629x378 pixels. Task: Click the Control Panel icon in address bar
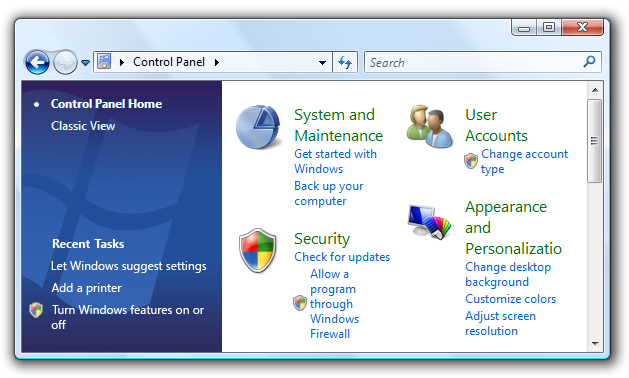point(104,62)
